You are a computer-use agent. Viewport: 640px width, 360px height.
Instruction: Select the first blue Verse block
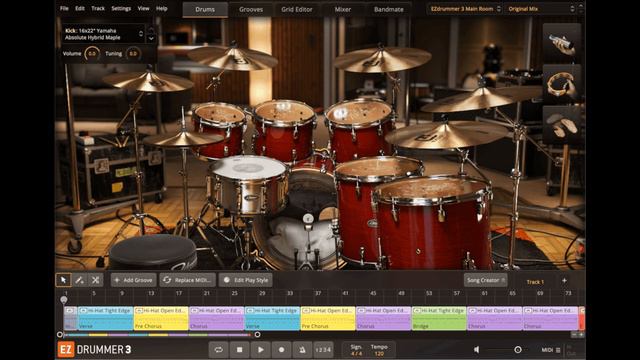[x=105, y=318]
